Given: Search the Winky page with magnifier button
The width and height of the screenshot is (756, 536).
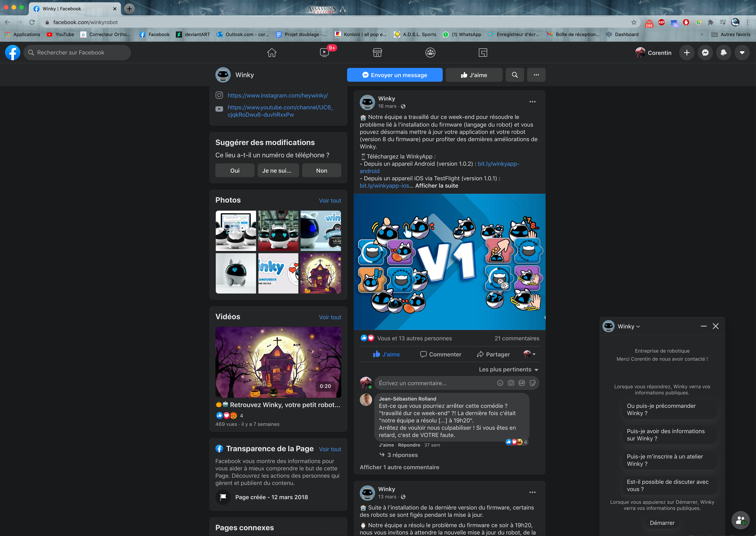Looking at the screenshot, I should coord(515,75).
